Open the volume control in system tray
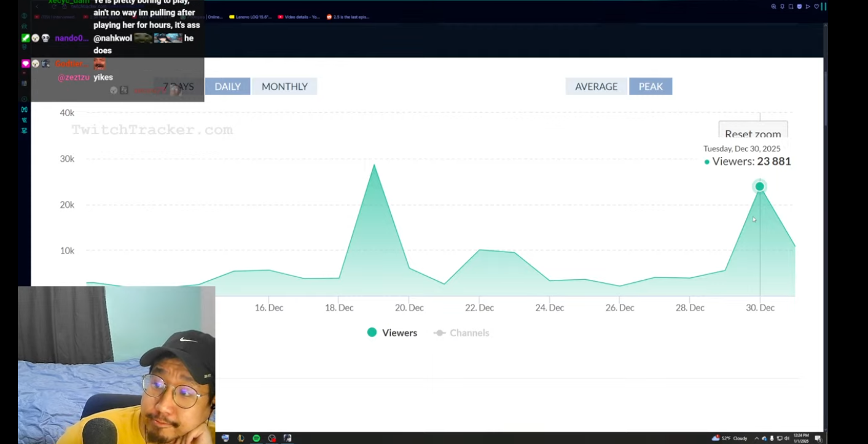Viewport: 868px width, 444px height. 787,438
